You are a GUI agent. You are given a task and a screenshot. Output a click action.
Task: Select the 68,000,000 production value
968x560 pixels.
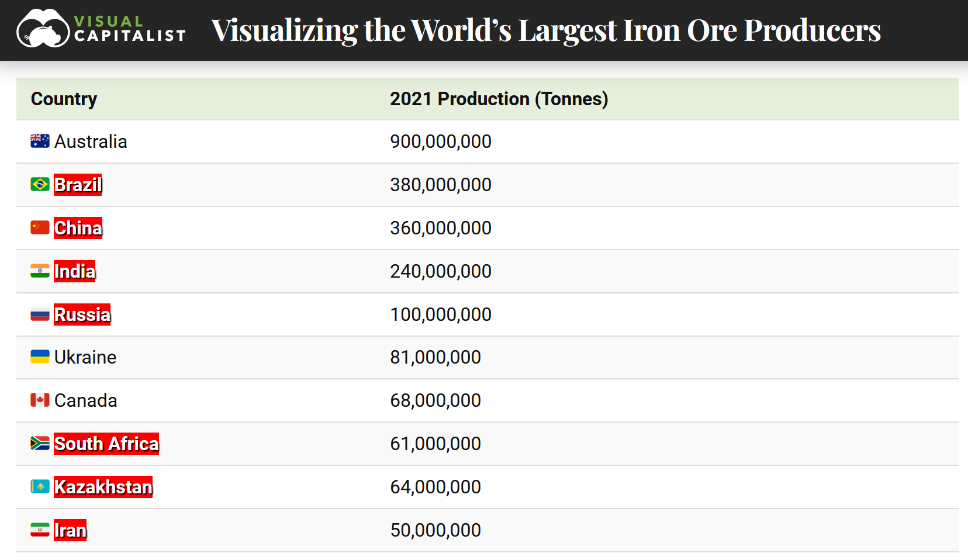click(x=435, y=400)
